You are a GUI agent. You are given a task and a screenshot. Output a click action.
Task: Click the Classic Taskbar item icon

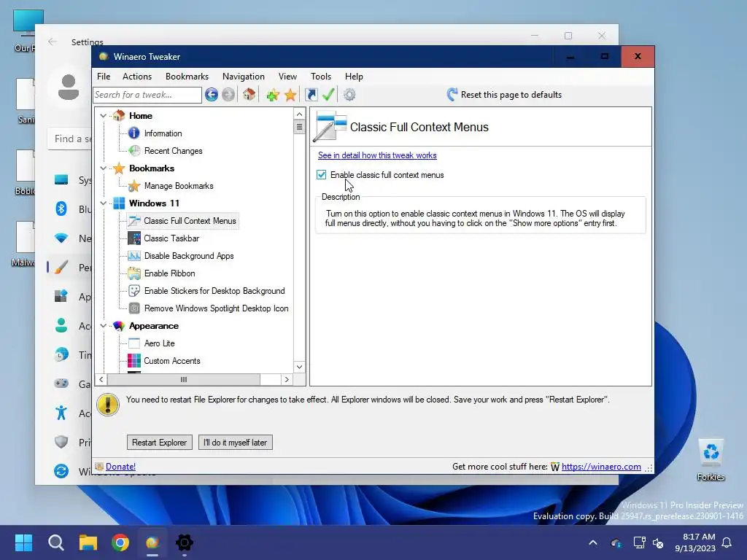click(x=134, y=238)
